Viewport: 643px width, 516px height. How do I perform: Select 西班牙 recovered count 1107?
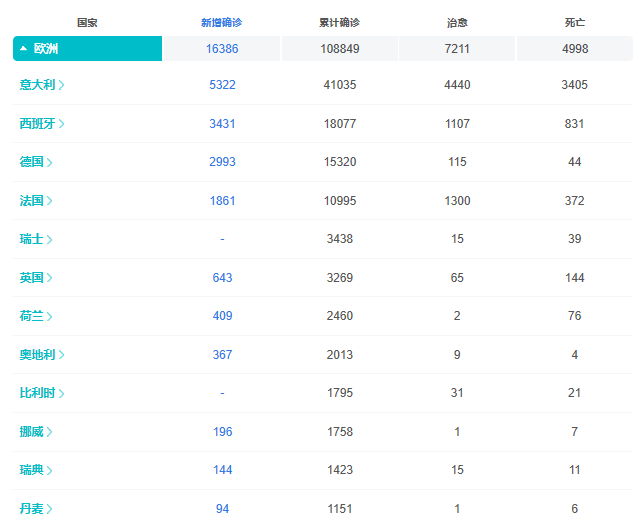click(x=457, y=124)
